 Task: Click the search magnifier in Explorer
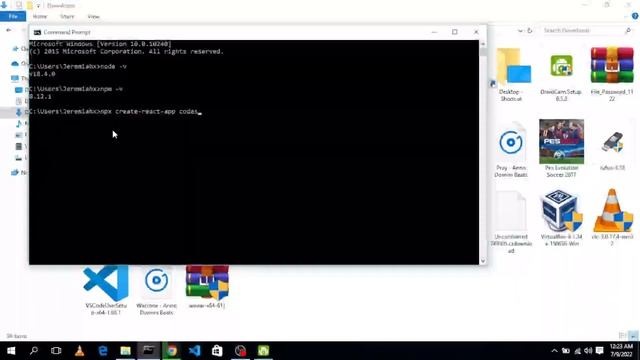click(628, 31)
